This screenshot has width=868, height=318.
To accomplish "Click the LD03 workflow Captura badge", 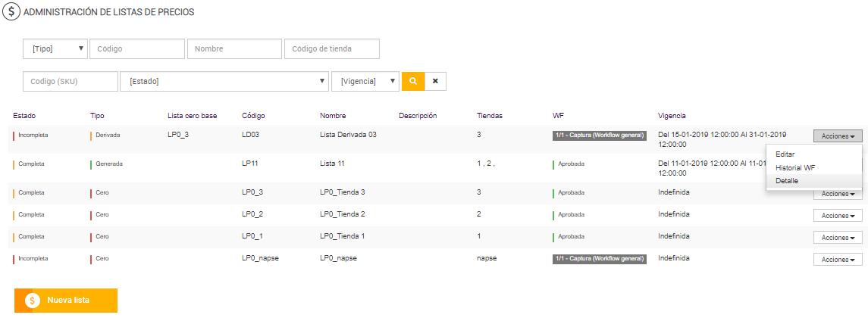I will click(599, 135).
